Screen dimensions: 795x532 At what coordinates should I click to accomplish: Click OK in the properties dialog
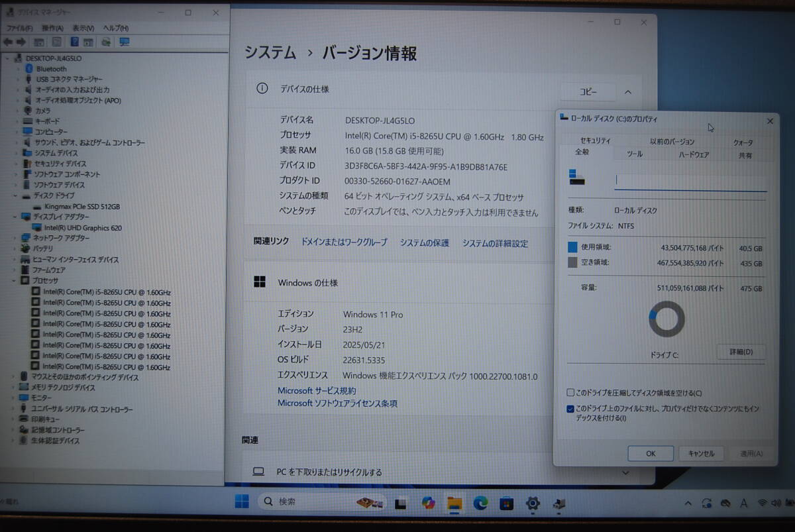pos(651,453)
